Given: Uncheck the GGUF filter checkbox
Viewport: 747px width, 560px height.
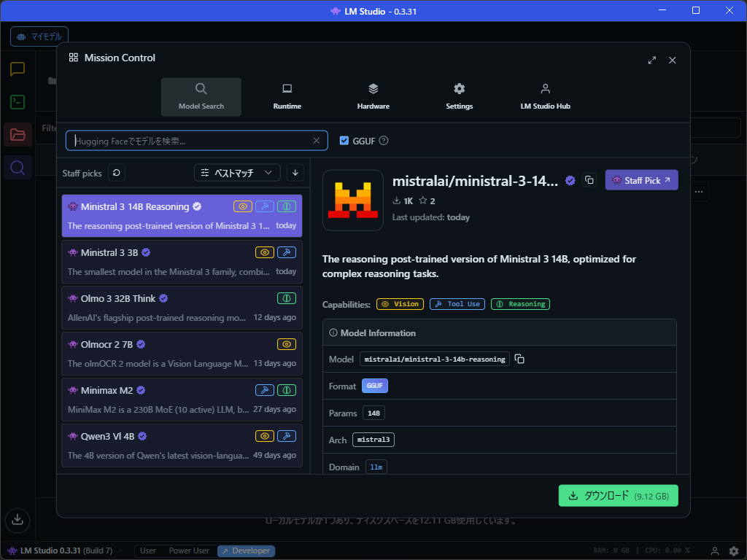Looking at the screenshot, I should pos(344,141).
